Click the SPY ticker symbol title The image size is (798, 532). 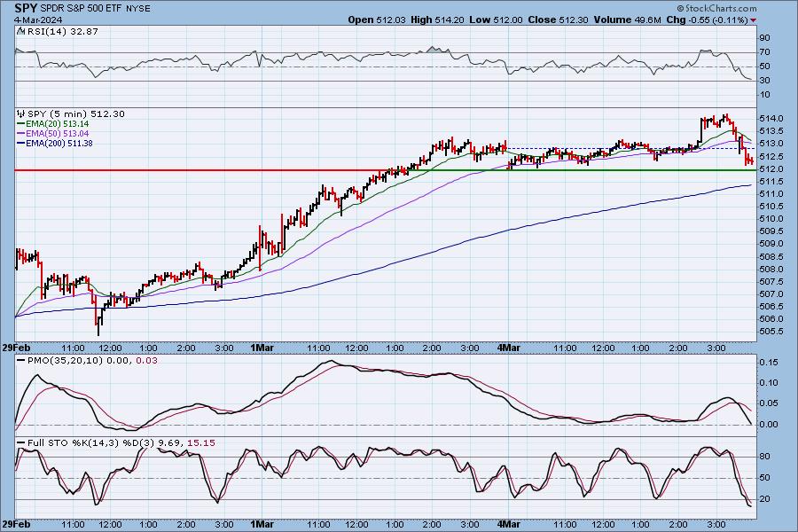tap(26, 8)
